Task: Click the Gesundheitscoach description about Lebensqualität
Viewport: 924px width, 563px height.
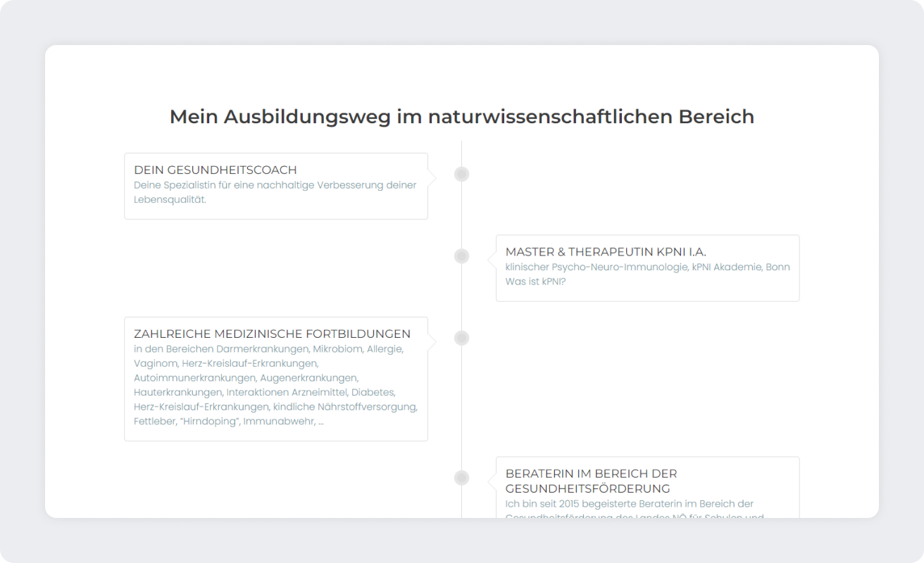Action: [x=275, y=192]
